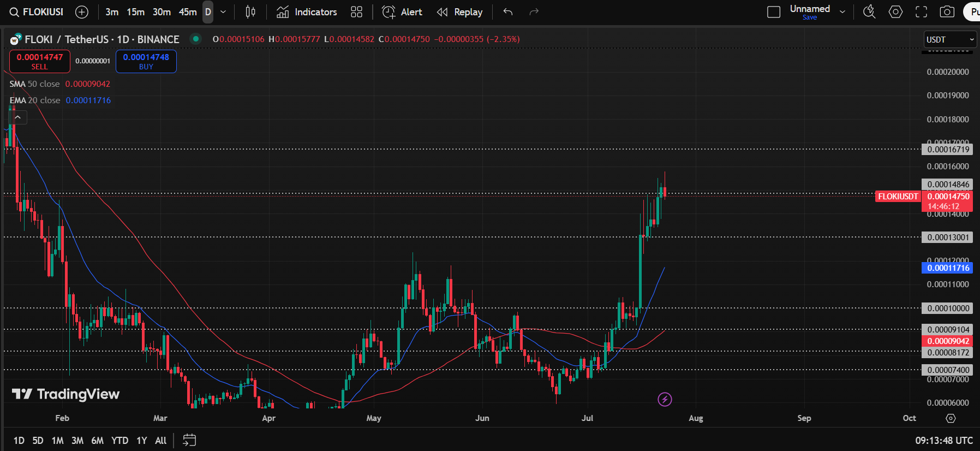Select the layout setup square icon
Viewport: 980px width, 451px height.
click(x=774, y=12)
